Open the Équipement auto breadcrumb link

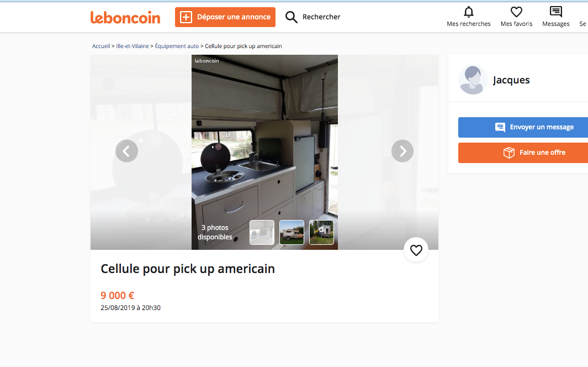coord(177,46)
